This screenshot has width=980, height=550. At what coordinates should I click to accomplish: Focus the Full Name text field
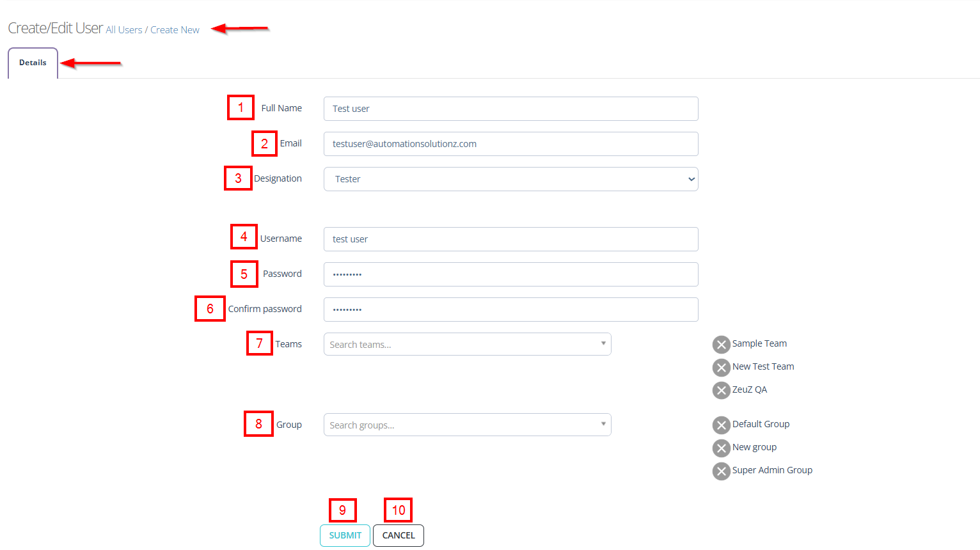(x=510, y=109)
